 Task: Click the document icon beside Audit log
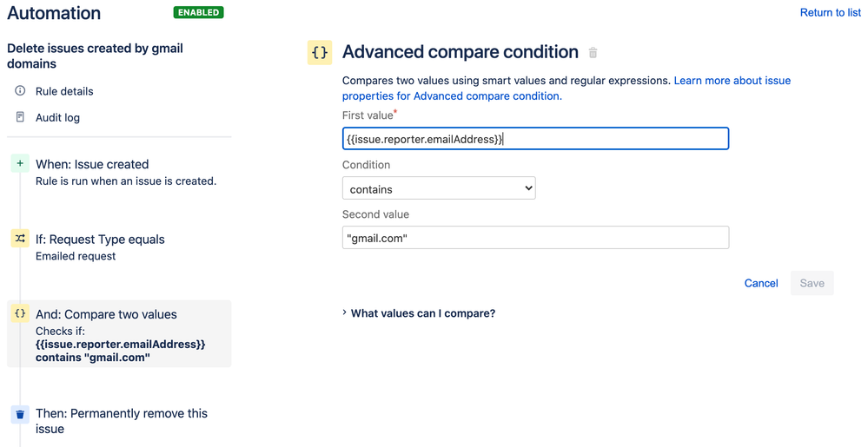(x=21, y=117)
